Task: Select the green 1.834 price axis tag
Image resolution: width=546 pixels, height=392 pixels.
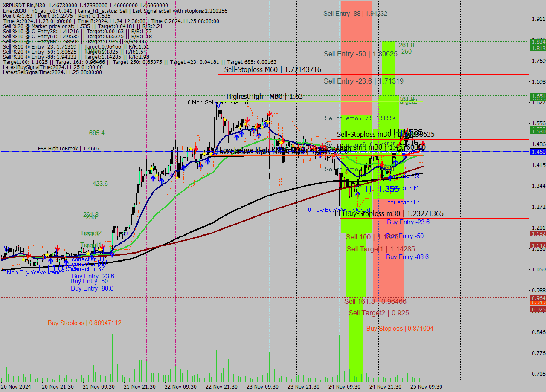Action: [x=538, y=42]
